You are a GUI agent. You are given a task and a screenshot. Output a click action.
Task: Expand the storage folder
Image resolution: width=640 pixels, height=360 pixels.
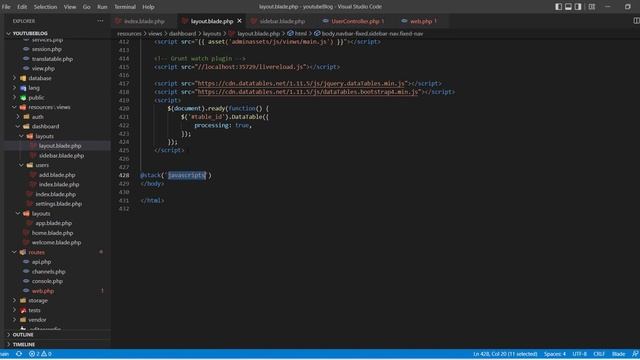pyautogui.click(x=38, y=300)
